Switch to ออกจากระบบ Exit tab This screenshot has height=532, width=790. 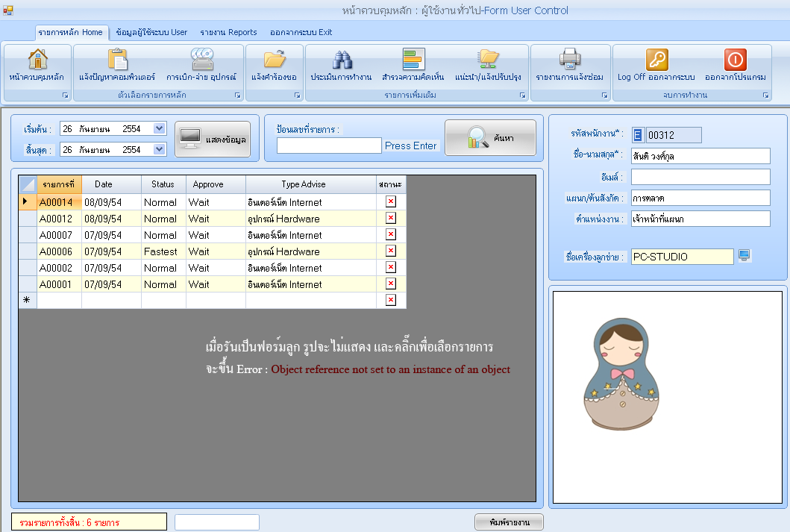tap(301, 32)
